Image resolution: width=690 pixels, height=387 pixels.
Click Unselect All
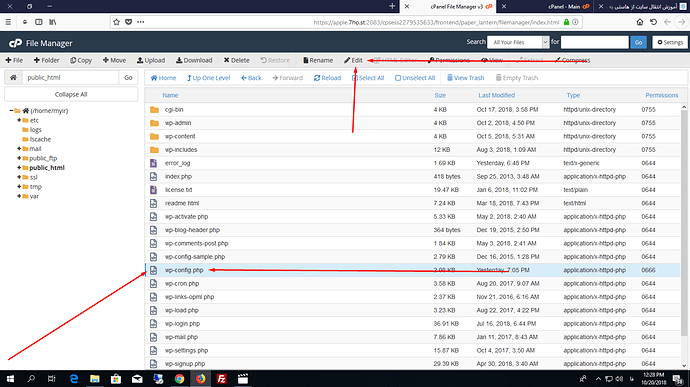click(415, 78)
